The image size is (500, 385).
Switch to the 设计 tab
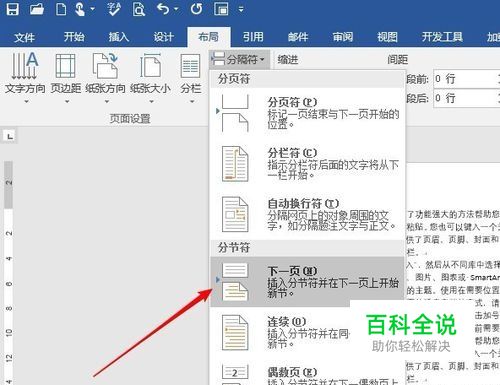coord(163,37)
